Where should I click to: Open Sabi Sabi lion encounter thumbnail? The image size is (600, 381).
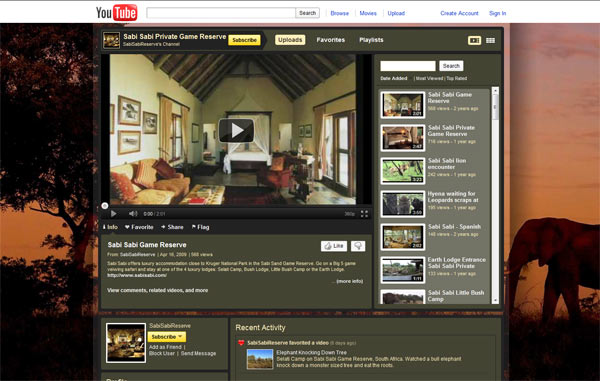(403, 171)
